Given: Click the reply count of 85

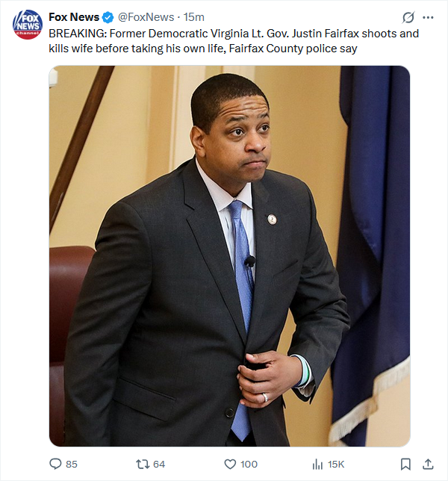Looking at the screenshot, I should pyautogui.click(x=72, y=464).
